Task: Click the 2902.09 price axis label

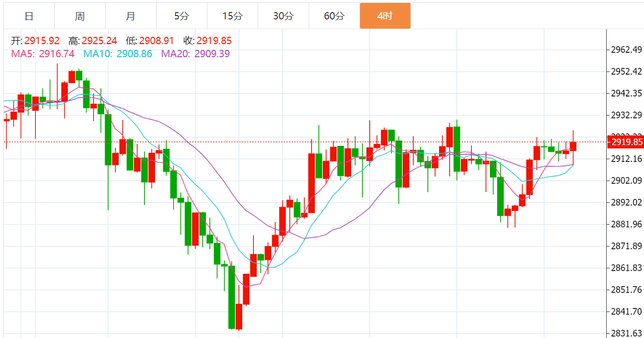Action: point(627,181)
